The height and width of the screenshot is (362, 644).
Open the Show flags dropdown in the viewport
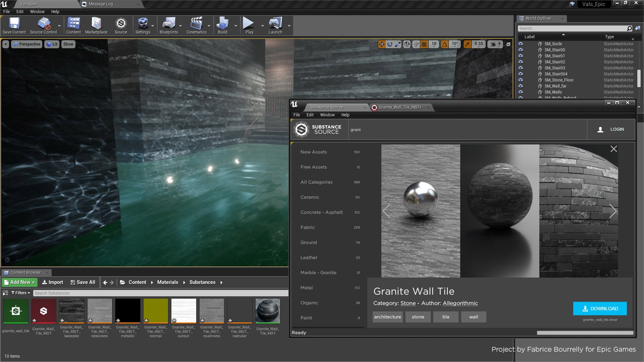click(x=68, y=44)
